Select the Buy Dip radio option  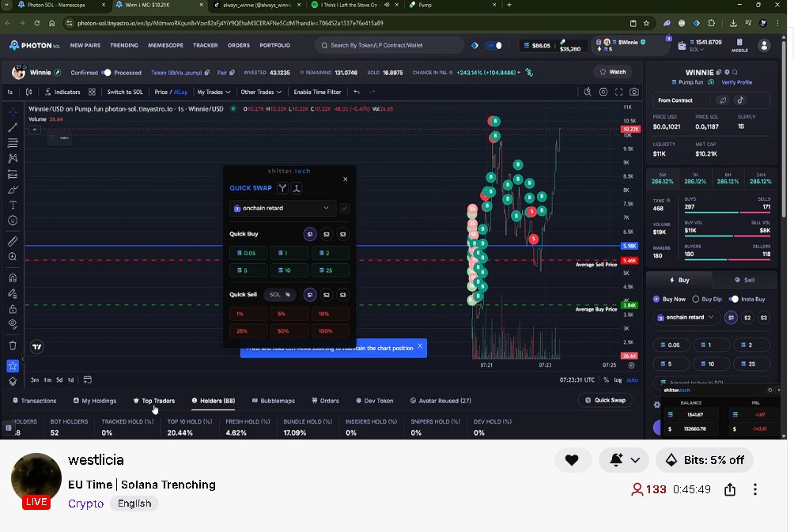click(696, 299)
